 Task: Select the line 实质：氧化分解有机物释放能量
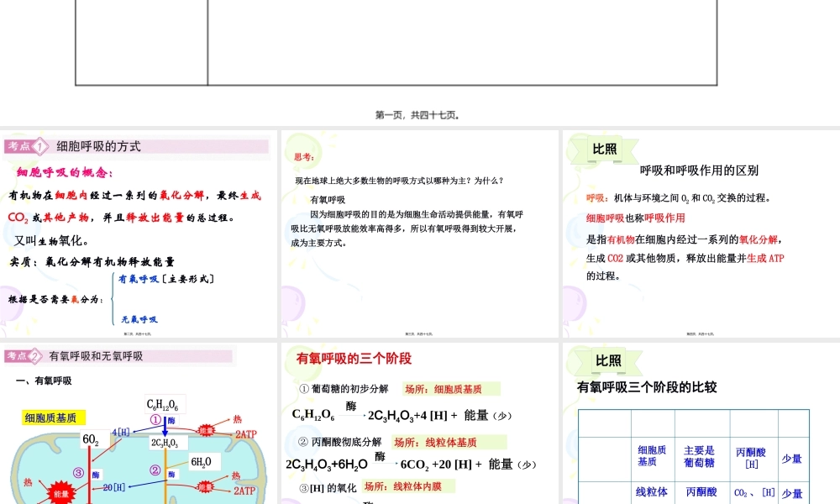(x=92, y=262)
